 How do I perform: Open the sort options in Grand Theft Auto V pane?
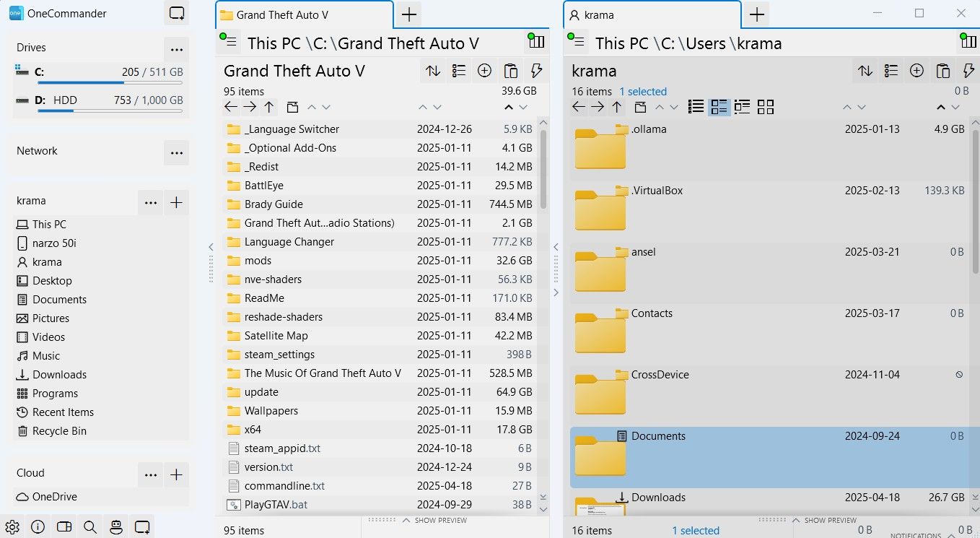pos(433,71)
